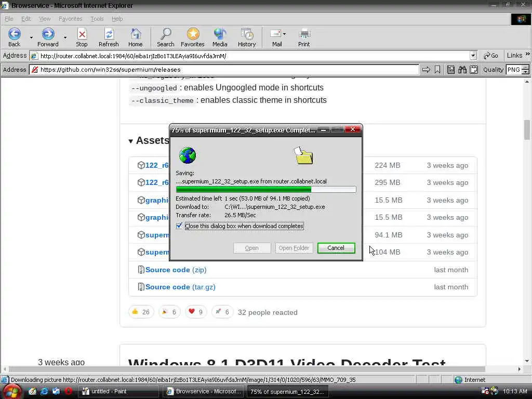
Task: Click the folder icon in the download dialog
Action: pos(303,155)
